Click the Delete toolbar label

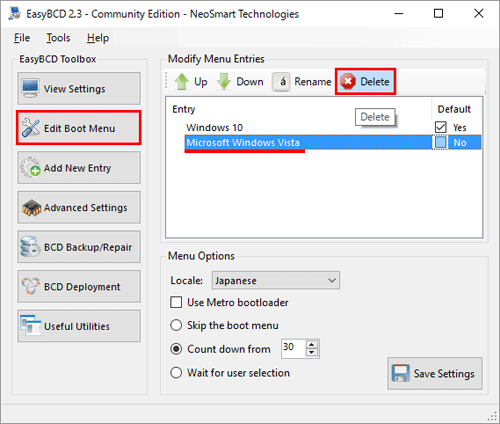(375, 82)
